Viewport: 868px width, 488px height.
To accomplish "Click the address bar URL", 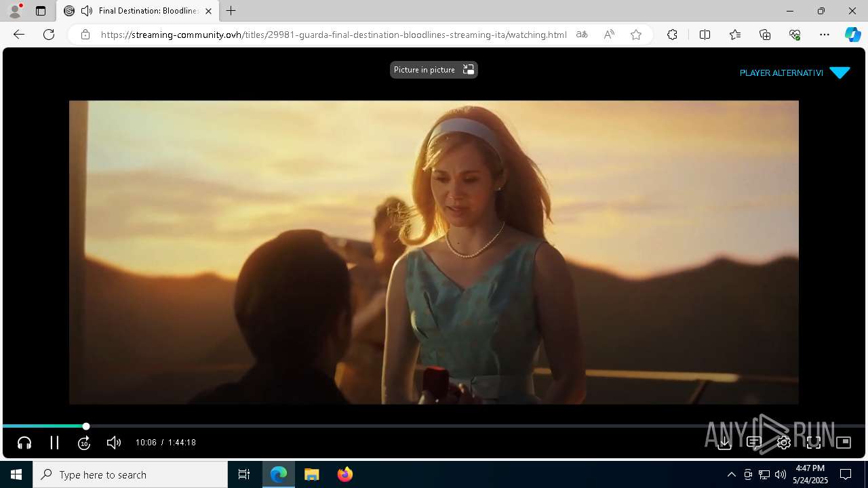I will (x=334, y=35).
